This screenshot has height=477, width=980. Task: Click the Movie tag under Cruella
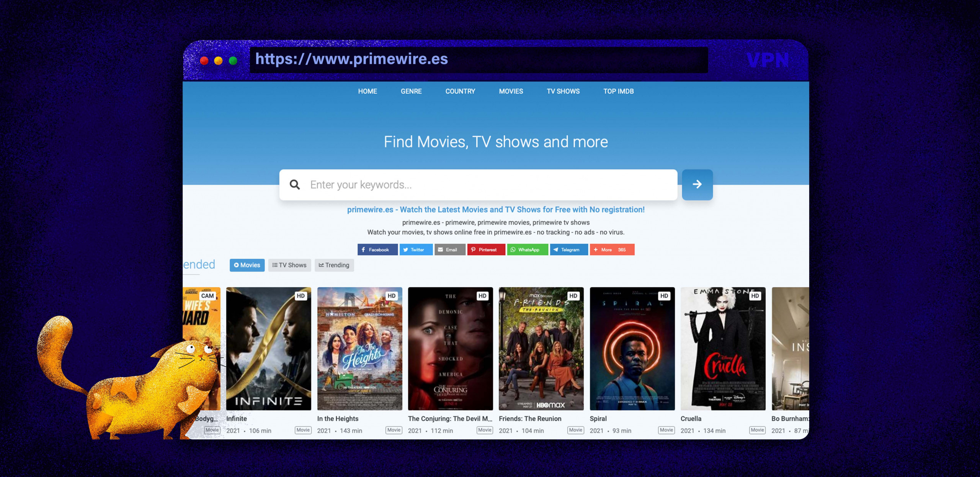coord(757,430)
